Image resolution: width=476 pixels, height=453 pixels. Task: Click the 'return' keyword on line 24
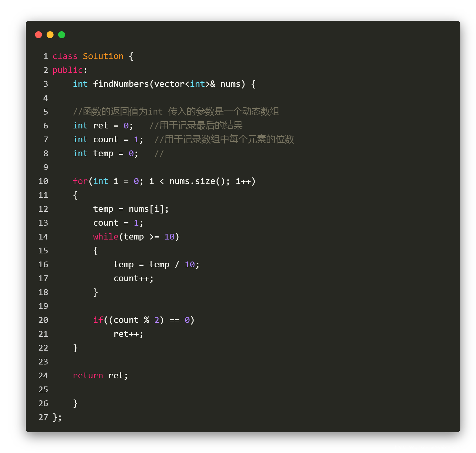[x=88, y=375]
